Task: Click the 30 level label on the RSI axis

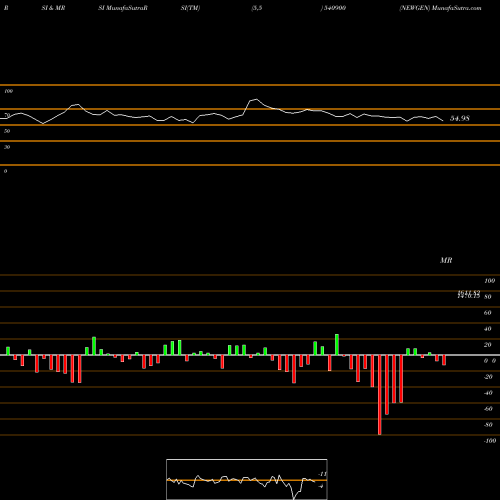Action: point(7,147)
